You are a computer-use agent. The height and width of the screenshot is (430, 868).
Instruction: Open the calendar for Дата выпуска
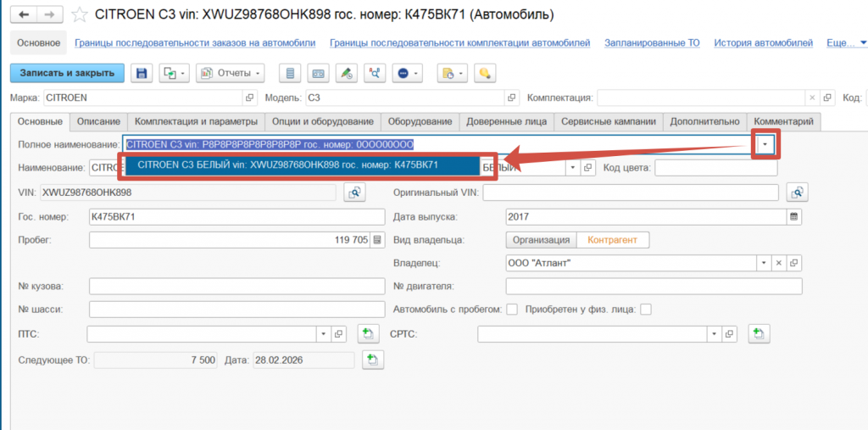(794, 216)
